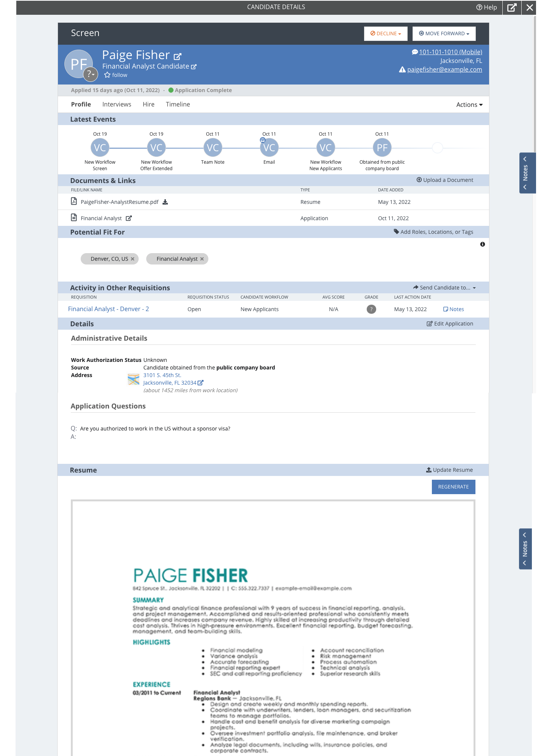Click the REGENERATE button

[x=453, y=487]
